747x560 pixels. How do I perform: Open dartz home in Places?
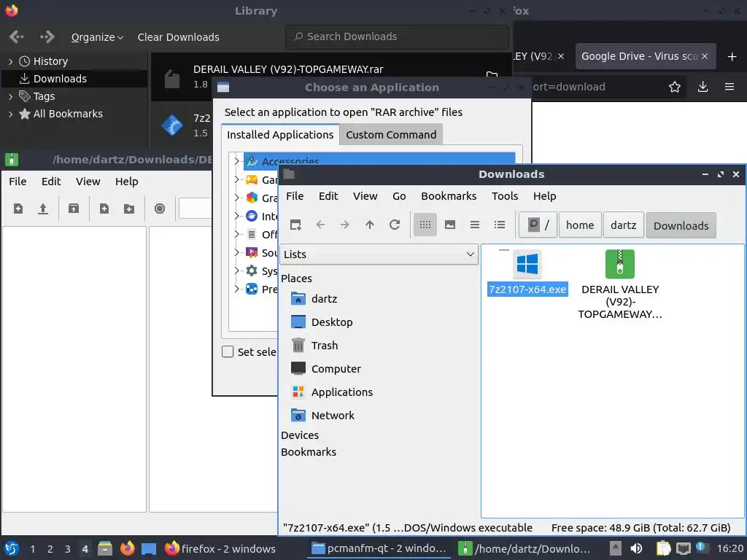pos(324,298)
